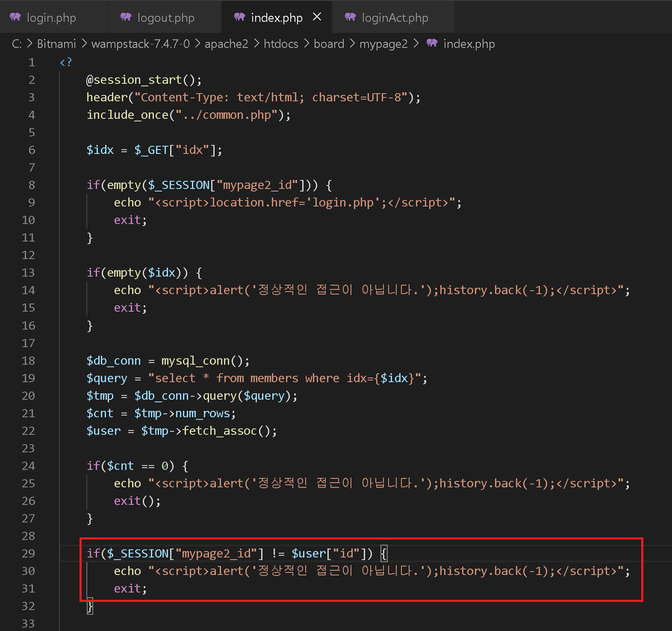
Task: Click the $tmp query execution line
Action: (192, 396)
